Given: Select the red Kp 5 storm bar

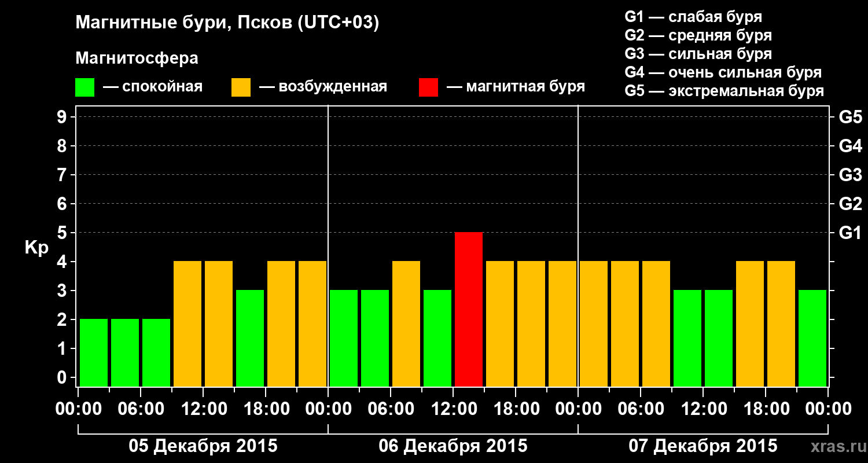Looking at the screenshot, I should [469, 309].
